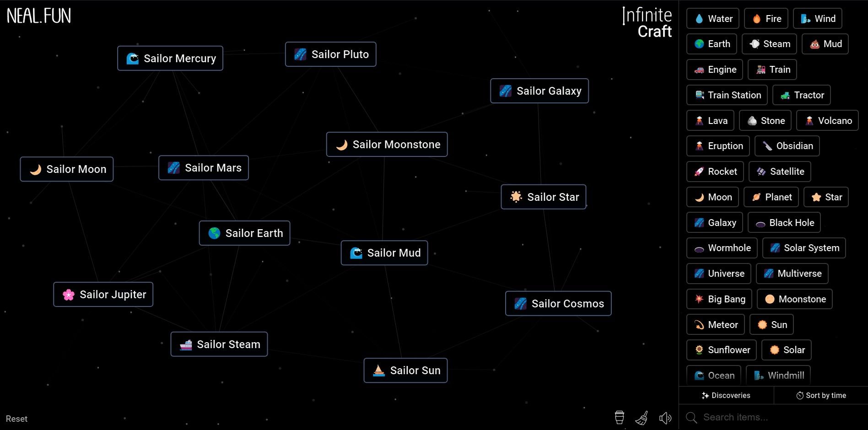Mute sound with the speaker icon
Image resolution: width=868 pixels, height=430 pixels.
[665, 418]
